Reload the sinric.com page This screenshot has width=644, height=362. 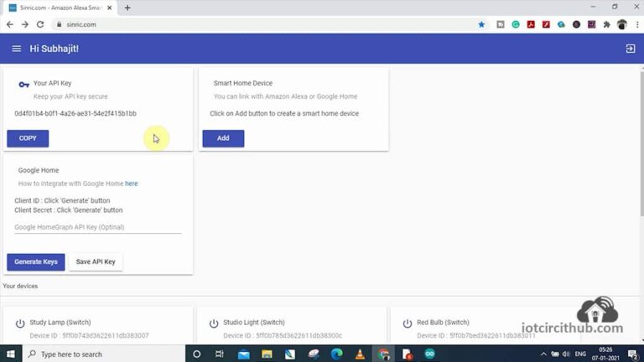[x=39, y=24]
